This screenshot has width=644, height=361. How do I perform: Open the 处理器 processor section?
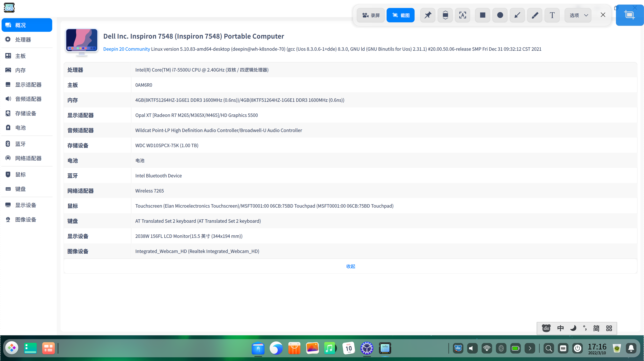tap(23, 39)
